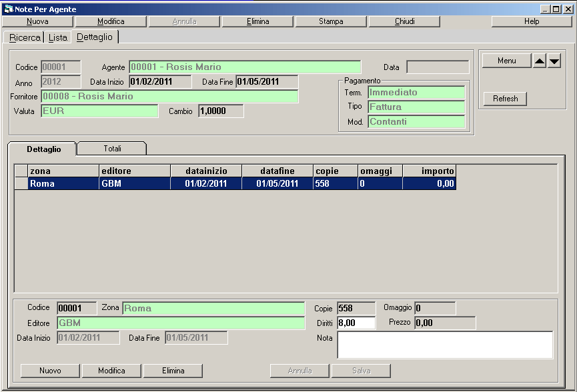This screenshot has width=577, height=392.
Task: Open the Help button
Action: (531, 21)
